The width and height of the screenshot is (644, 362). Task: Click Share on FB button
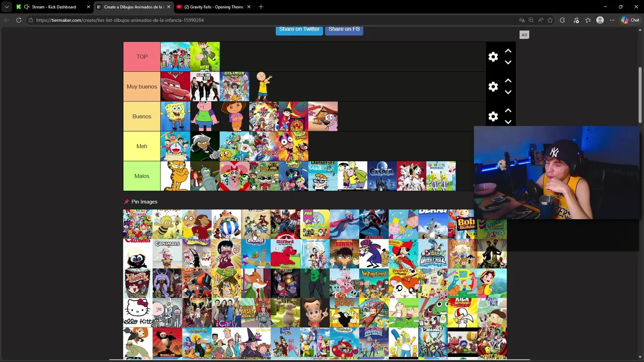click(x=344, y=29)
